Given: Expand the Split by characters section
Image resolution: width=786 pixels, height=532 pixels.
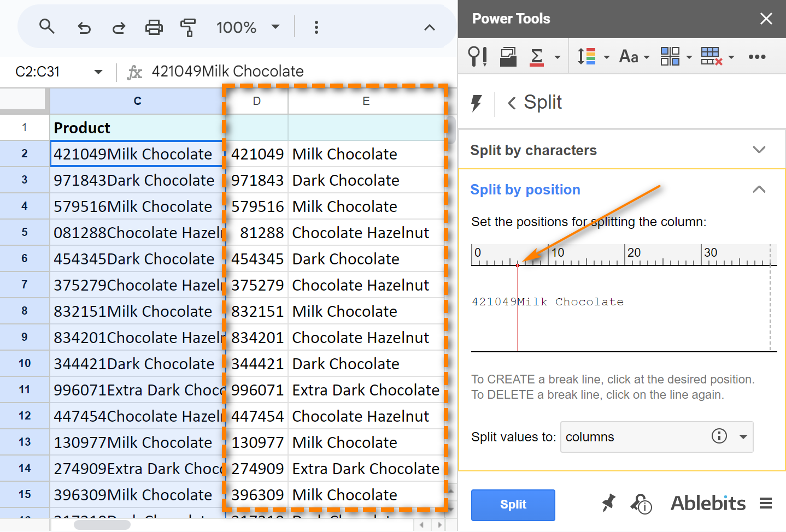Looking at the screenshot, I should pyautogui.click(x=759, y=150).
